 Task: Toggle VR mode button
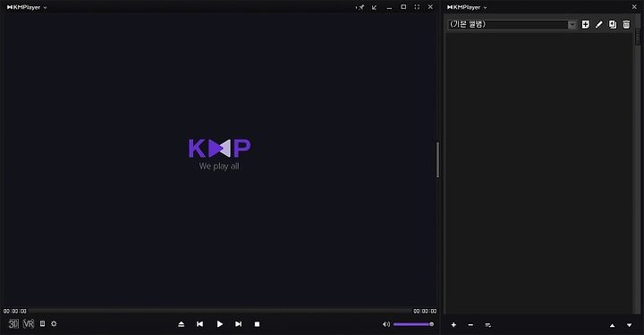[29, 324]
